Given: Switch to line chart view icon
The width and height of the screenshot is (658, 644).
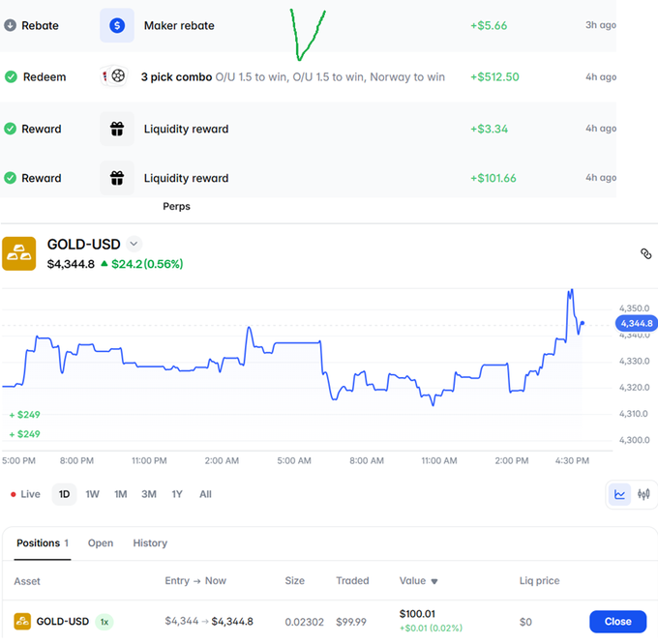Looking at the screenshot, I should (x=619, y=494).
